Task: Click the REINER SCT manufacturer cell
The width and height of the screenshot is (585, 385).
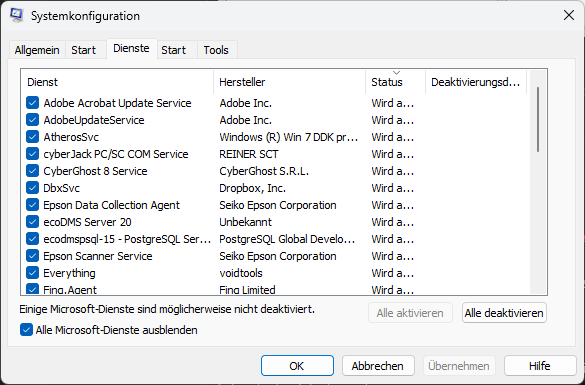Action: coord(248,154)
